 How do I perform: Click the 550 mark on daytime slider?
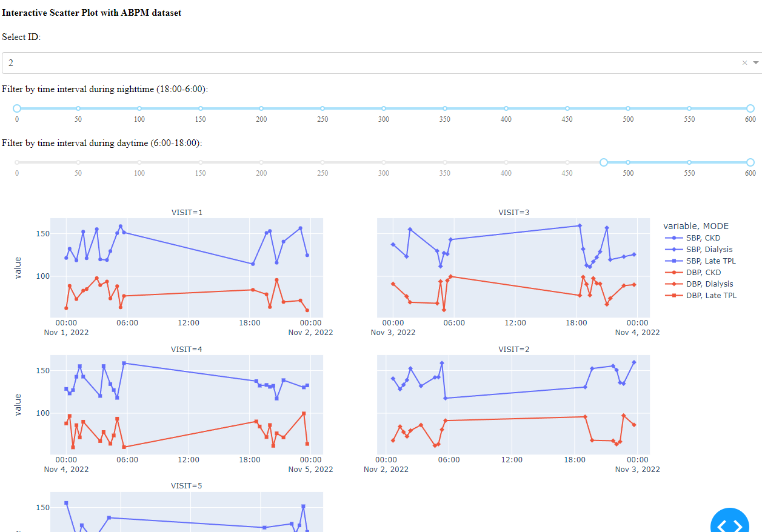[x=689, y=162]
